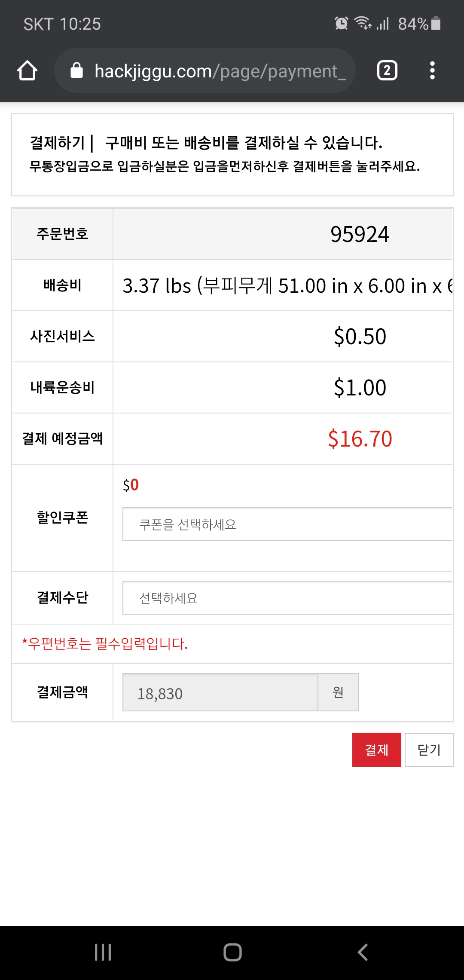Tap the red $16.70 payment amount
This screenshot has width=464, height=980.
pyautogui.click(x=360, y=439)
